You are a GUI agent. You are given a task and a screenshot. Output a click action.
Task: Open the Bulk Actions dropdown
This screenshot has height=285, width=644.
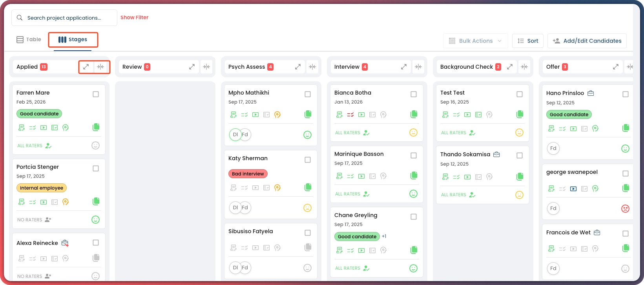point(475,41)
